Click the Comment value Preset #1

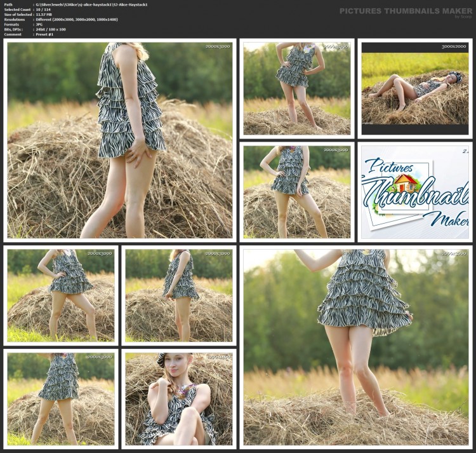click(44, 34)
